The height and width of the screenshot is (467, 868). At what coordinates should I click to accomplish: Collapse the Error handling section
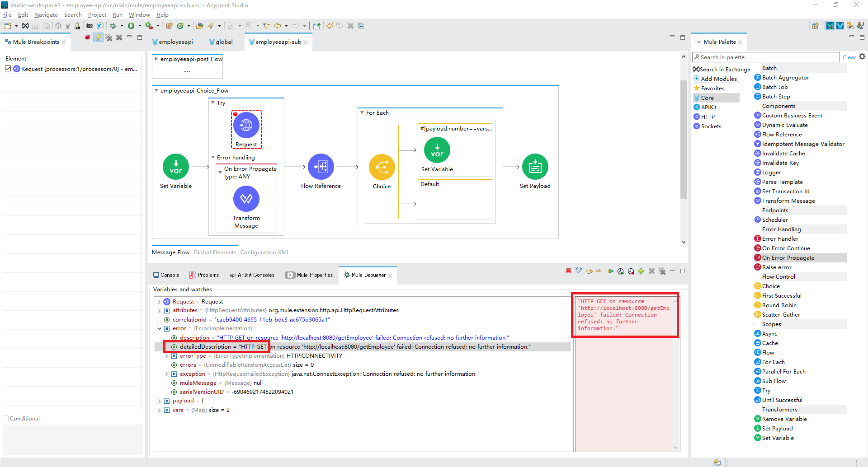(x=213, y=157)
